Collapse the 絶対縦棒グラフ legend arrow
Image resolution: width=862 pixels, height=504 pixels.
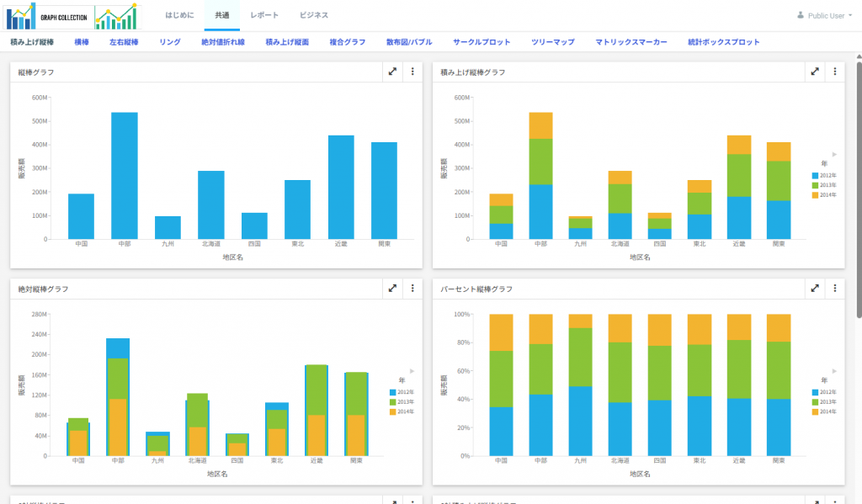(412, 371)
